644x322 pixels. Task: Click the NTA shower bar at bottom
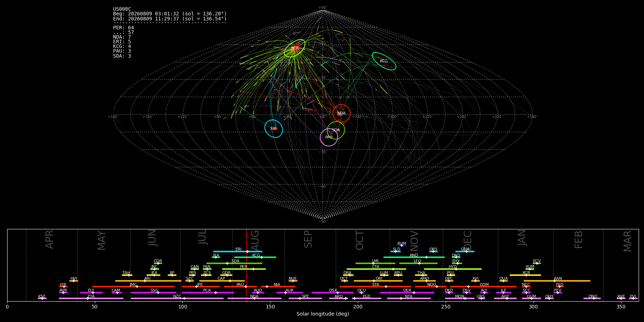(409, 298)
